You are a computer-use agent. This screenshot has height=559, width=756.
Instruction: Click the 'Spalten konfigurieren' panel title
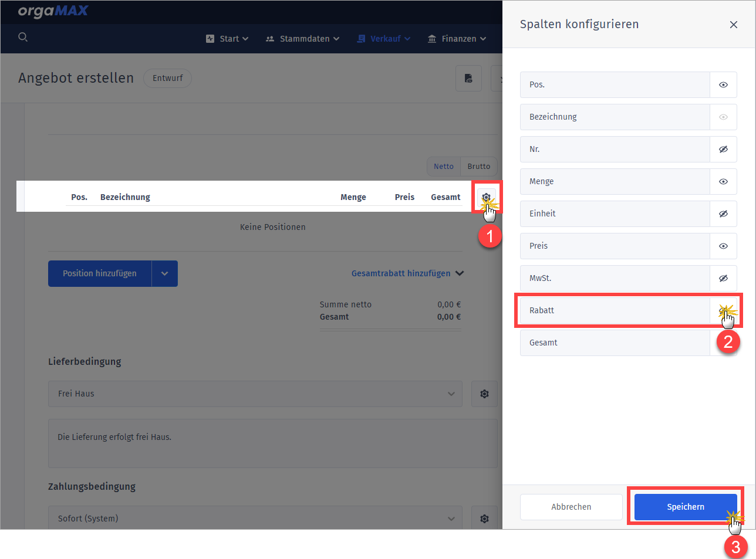point(579,24)
